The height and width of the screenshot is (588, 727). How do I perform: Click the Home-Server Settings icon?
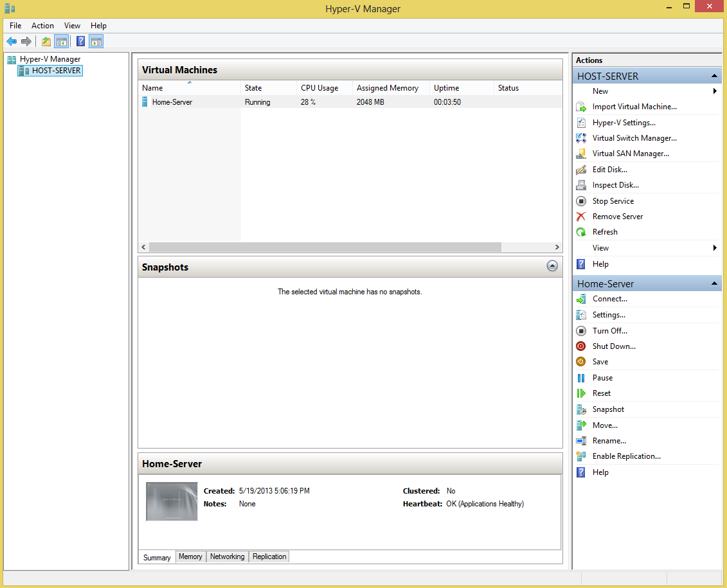click(x=581, y=315)
